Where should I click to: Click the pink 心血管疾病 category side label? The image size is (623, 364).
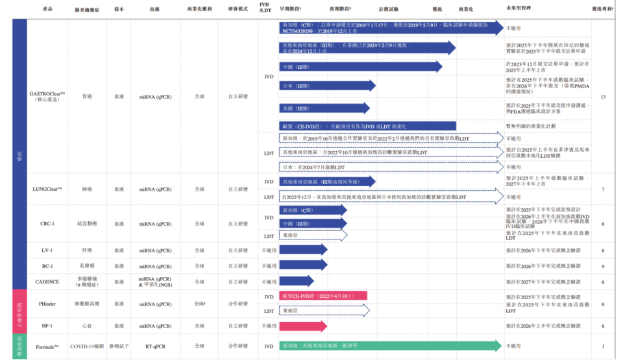(20, 311)
